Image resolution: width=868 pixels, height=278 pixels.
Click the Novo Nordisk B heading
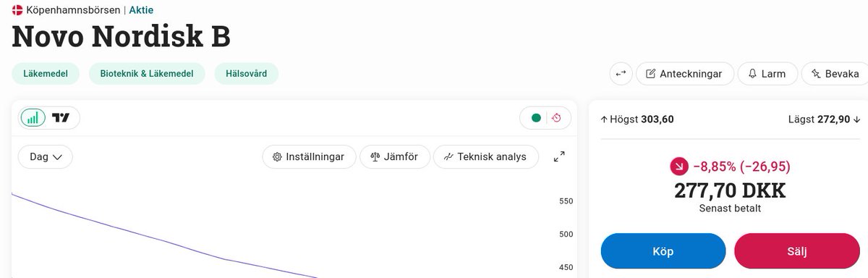(121, 37)
